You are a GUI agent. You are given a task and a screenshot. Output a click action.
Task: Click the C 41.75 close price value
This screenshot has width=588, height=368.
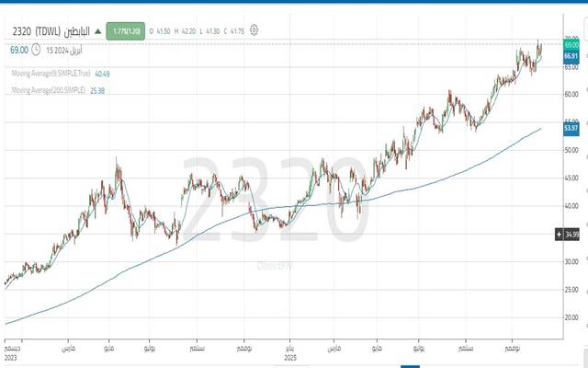pos(232,30)
